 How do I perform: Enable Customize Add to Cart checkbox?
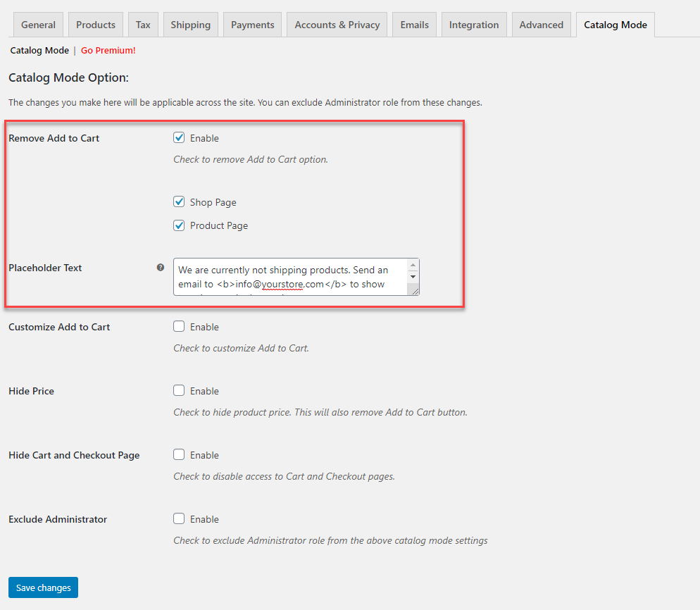(179, 326)
